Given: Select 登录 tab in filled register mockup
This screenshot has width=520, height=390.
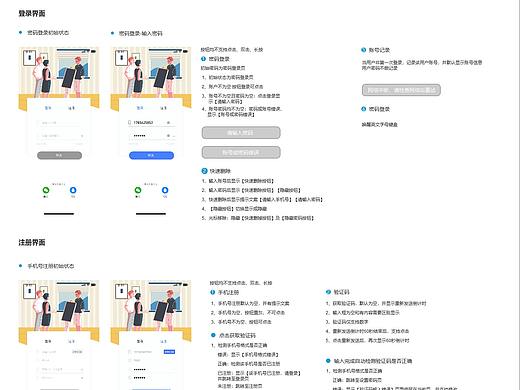Looking at the screenshot, I should click(140, 341).
